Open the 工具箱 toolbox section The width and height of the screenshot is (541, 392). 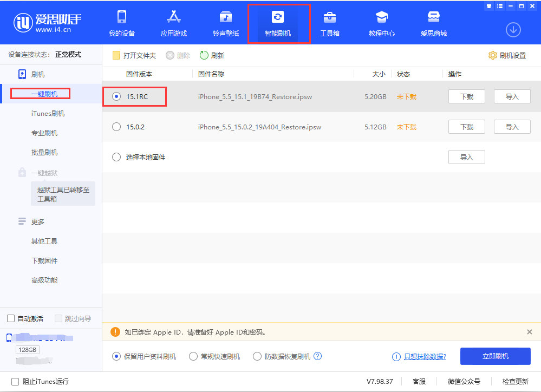pos(329,23)
